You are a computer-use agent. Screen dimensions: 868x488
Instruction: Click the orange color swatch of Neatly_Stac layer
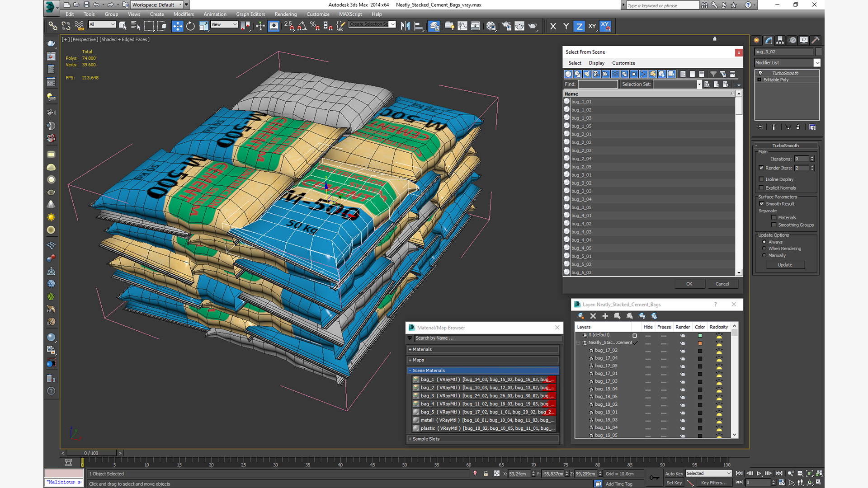pyautogui.click(x=700, y=343)
